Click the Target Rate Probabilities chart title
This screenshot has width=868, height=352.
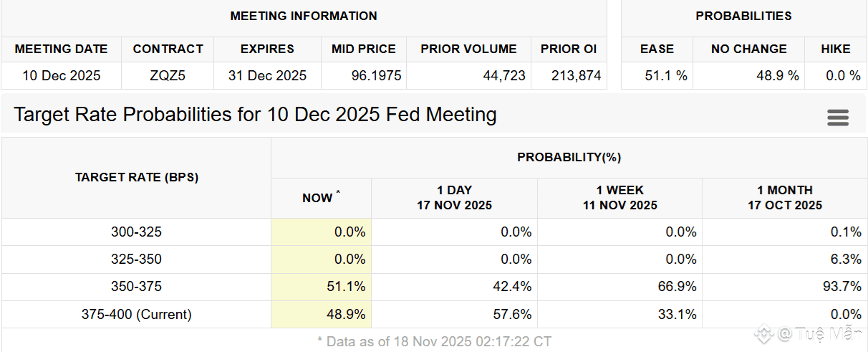point(255,115)
